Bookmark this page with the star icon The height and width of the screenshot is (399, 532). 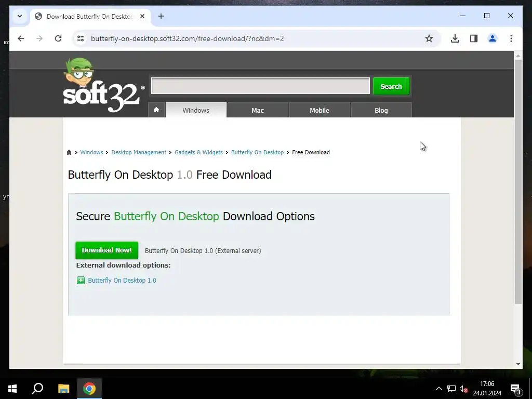(x=429, y=38)
